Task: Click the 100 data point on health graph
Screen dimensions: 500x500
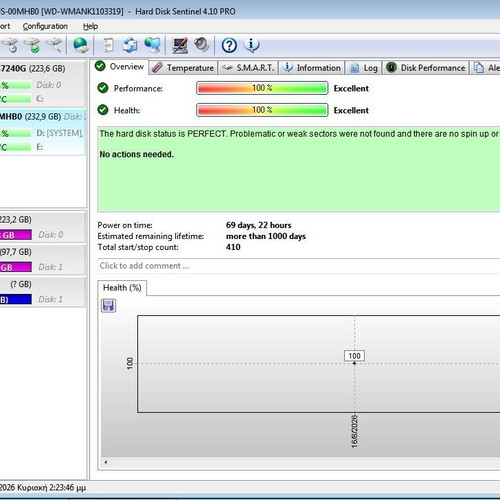Action: pos(354,363)
